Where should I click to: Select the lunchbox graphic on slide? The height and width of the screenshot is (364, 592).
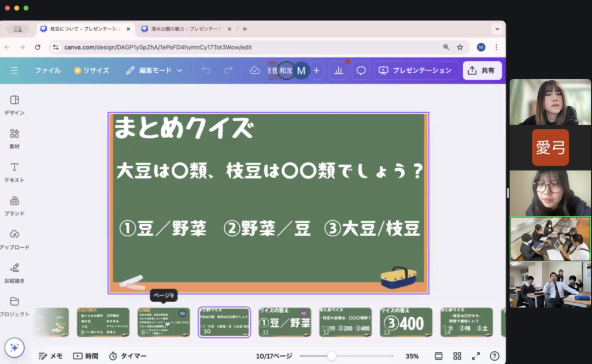[399, 277]
